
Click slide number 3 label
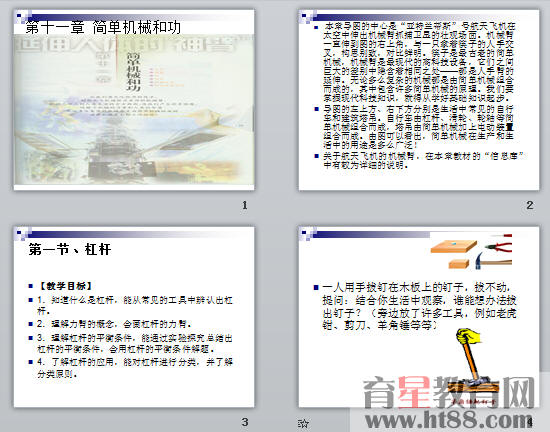click(245, 422)
